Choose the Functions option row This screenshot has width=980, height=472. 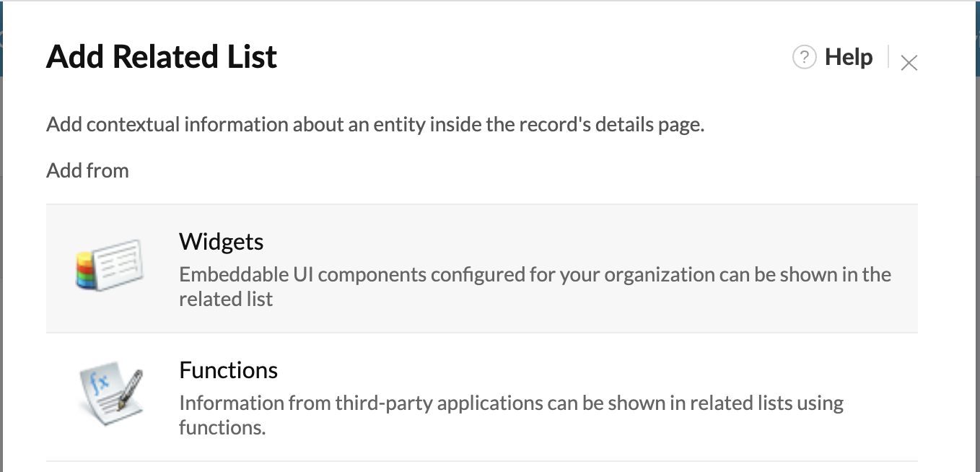(482, 397)
